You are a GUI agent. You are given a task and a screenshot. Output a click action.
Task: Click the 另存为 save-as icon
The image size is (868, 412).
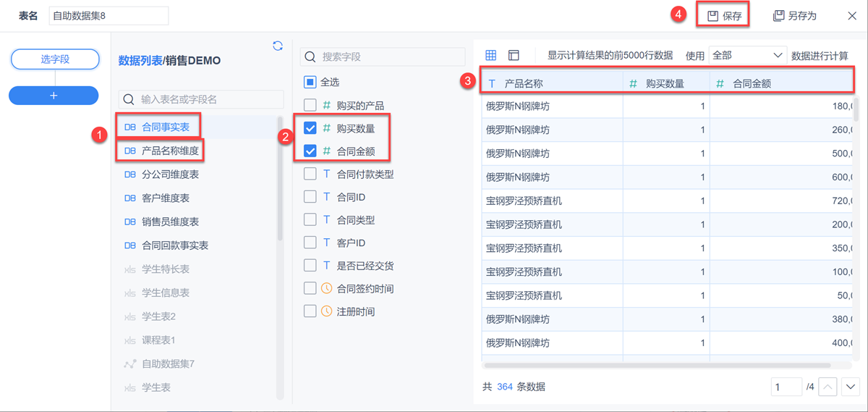click(778, 16)
